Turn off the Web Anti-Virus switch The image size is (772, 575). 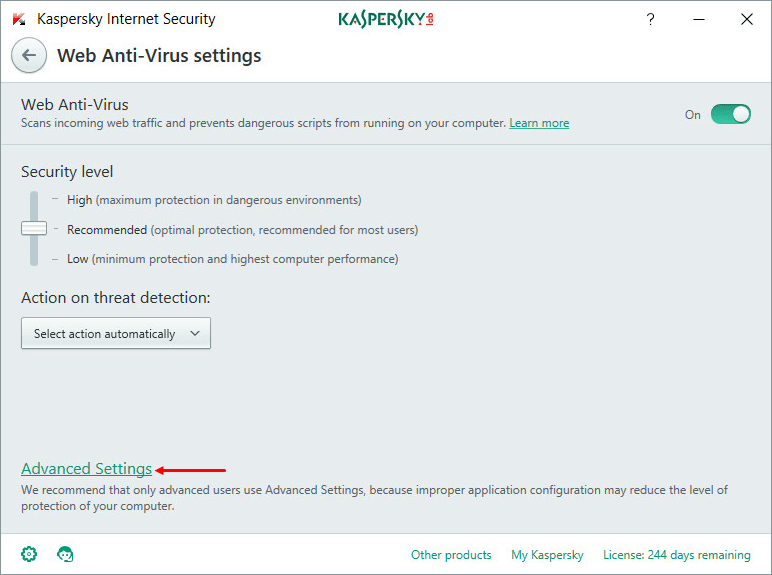coord(731,114)
